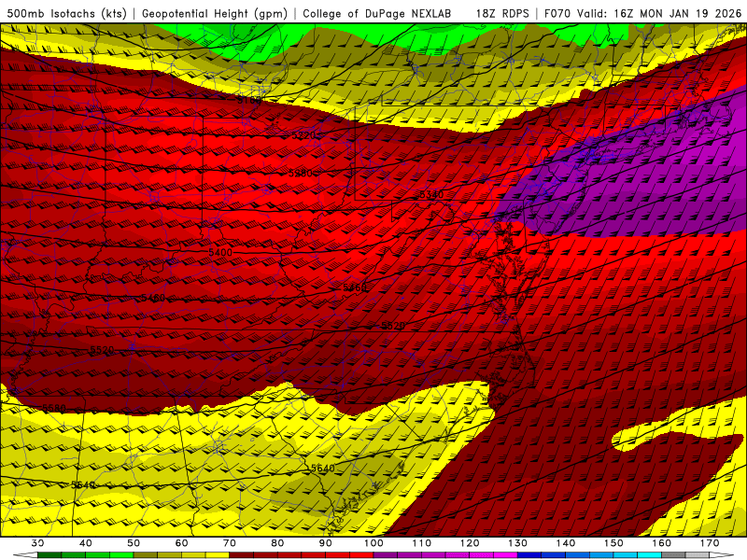
Task: Click the 100 knot legend label
Action: pyautogui.click(x=373, y=543)
